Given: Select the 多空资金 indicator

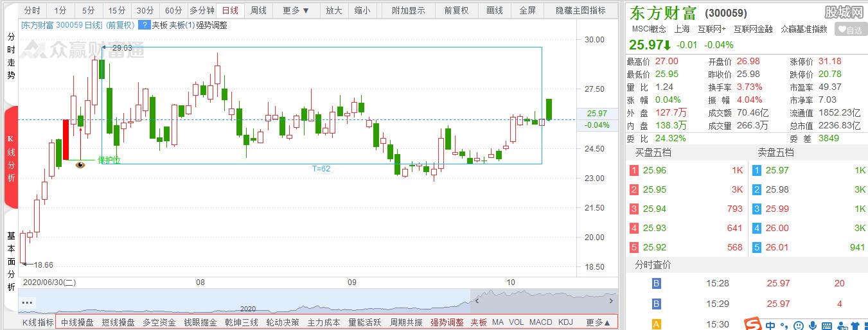Looking at the screenshot, I should coord(159,322).
